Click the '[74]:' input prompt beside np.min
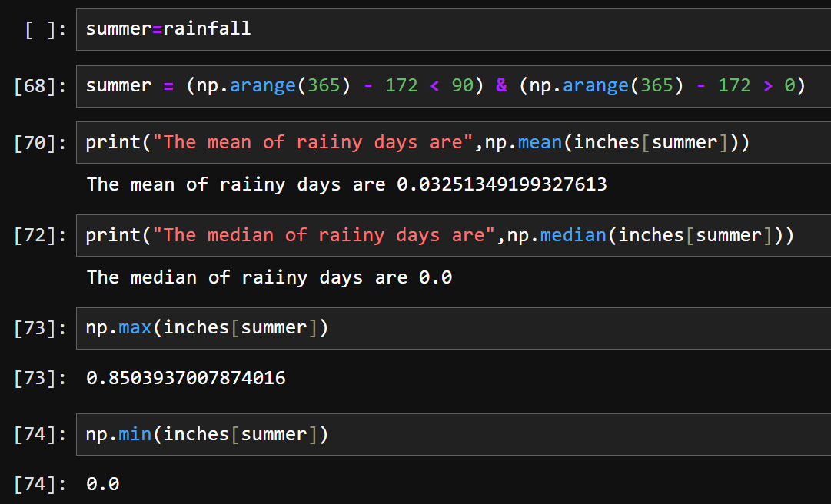Viewport: 831px width, 504px height. tap(40, 435)
